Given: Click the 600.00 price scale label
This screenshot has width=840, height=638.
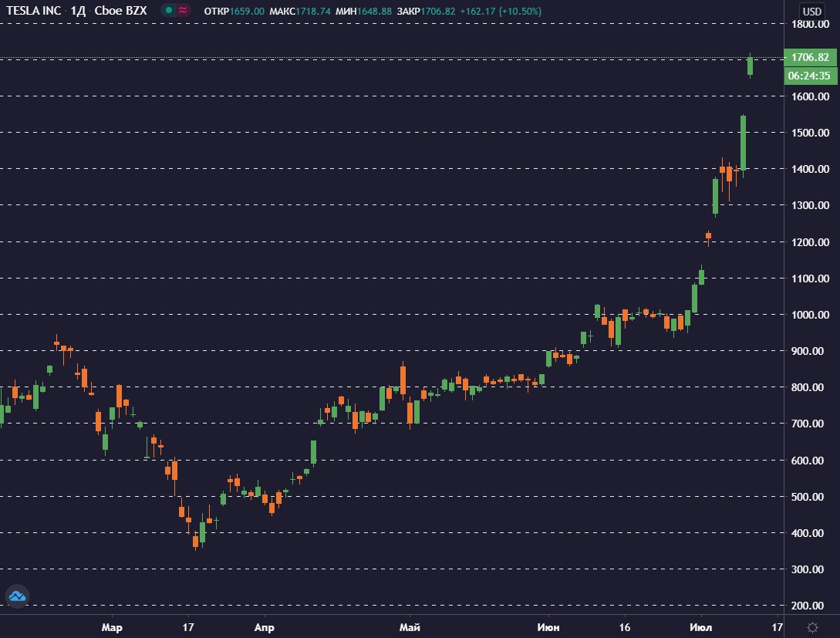Looking at the screenshot, I should (808, 461).
